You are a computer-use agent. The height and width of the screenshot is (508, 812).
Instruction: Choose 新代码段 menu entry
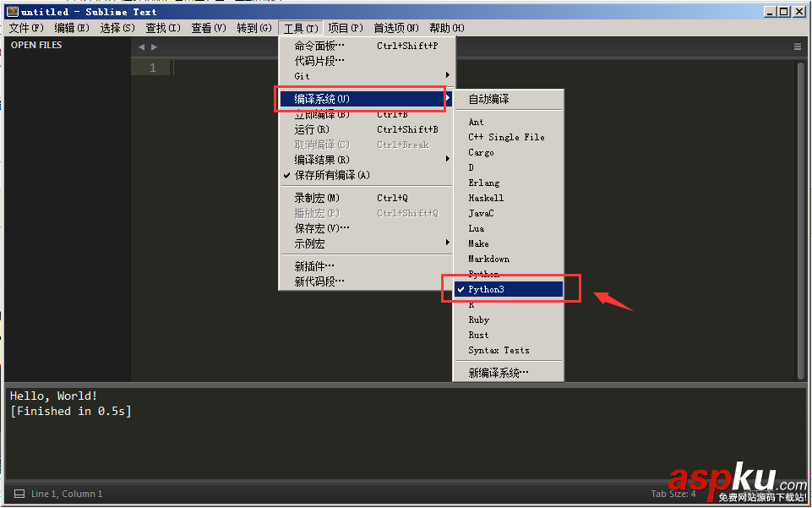point(366,281)
